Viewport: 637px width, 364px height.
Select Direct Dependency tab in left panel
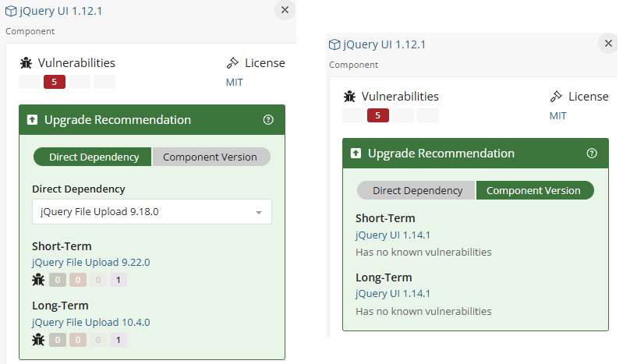pos(92,157)
